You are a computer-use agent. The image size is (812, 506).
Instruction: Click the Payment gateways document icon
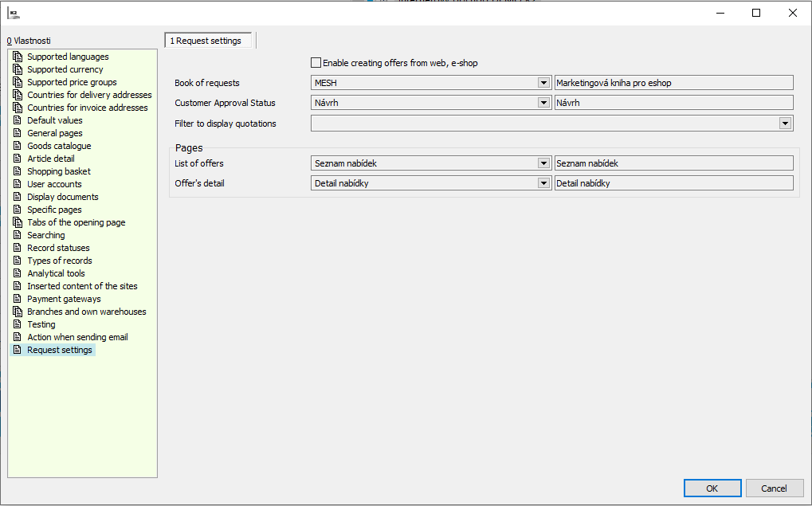coord(18,299)
